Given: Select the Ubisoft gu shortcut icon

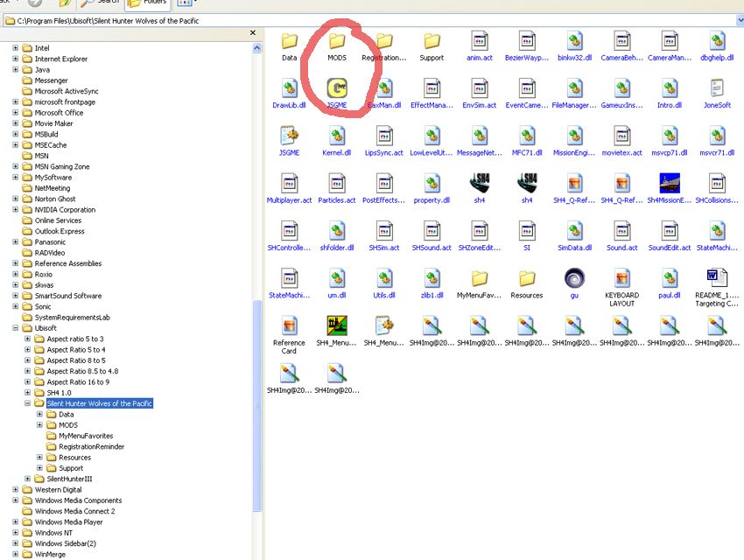Looking at the screenshot, I should [x=574, y=278].
